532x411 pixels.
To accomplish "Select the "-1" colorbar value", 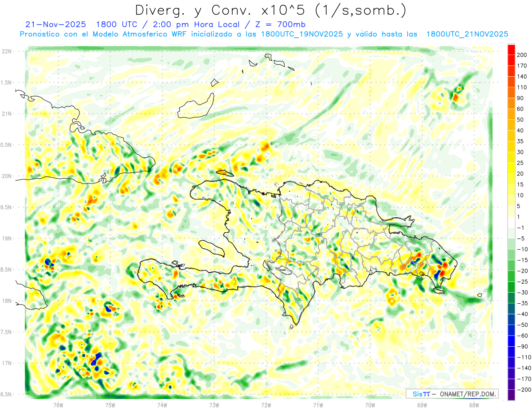I will (x=520, y=228).
